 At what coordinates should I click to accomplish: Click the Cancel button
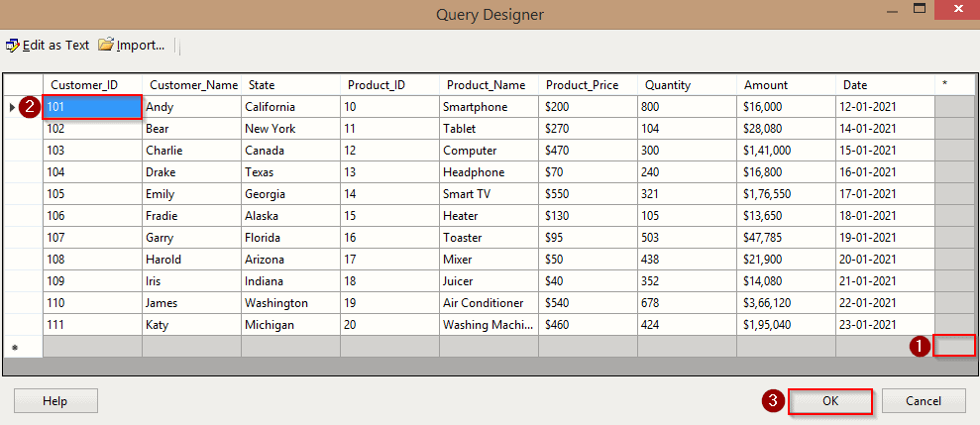(x=924, y=401)
